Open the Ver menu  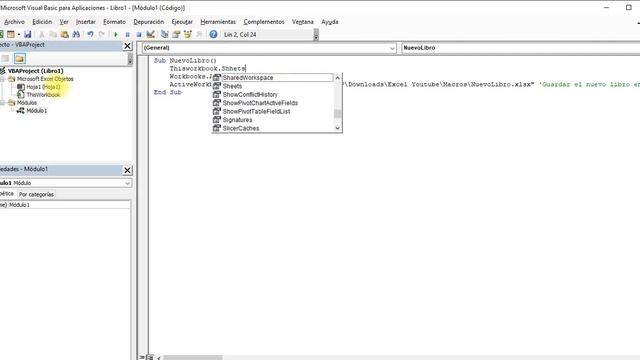pyautogui.click(x=64, y=22)
